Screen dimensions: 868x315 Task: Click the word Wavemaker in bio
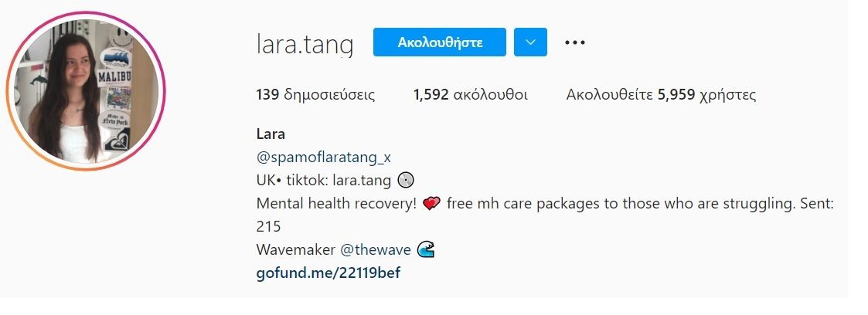[x=295, y=250]
